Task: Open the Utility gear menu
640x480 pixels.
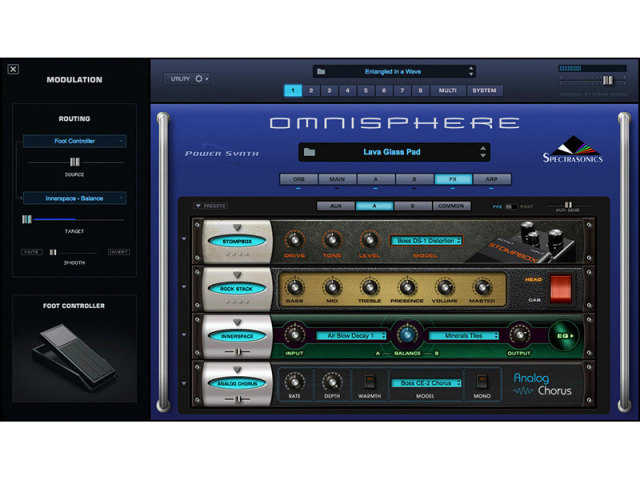Action: pyautogui.click(x=201, y=78)
